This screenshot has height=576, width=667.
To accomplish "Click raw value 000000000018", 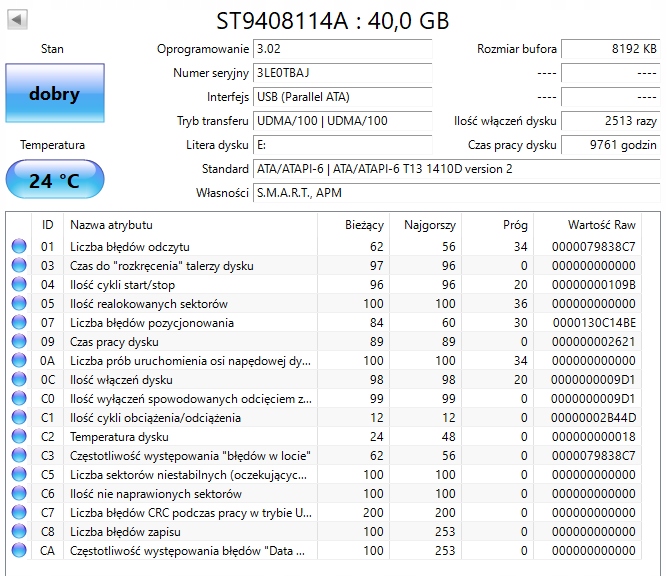I will (x=593, y=436).
